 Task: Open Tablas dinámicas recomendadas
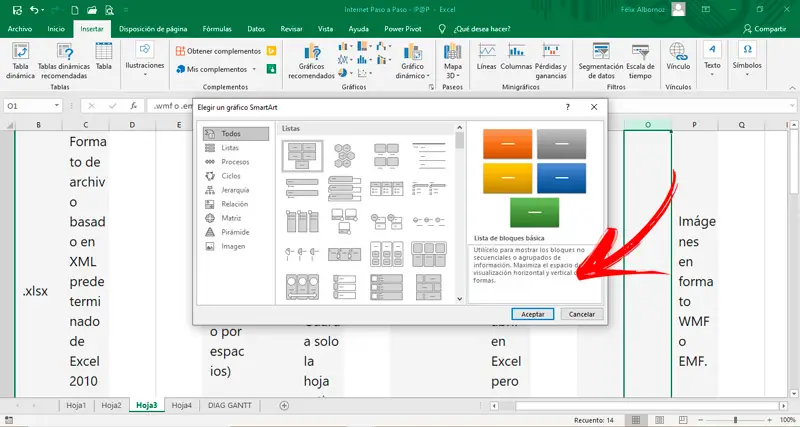pyautogui.click(x=64, y=61)
